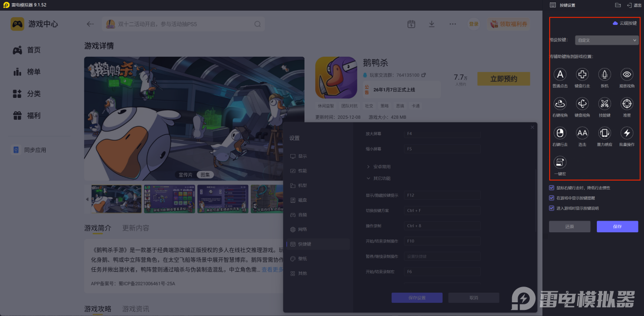Open the three-dot more menu
The height and width of the screenshot is (316, 644).
[x=453, y=24]
